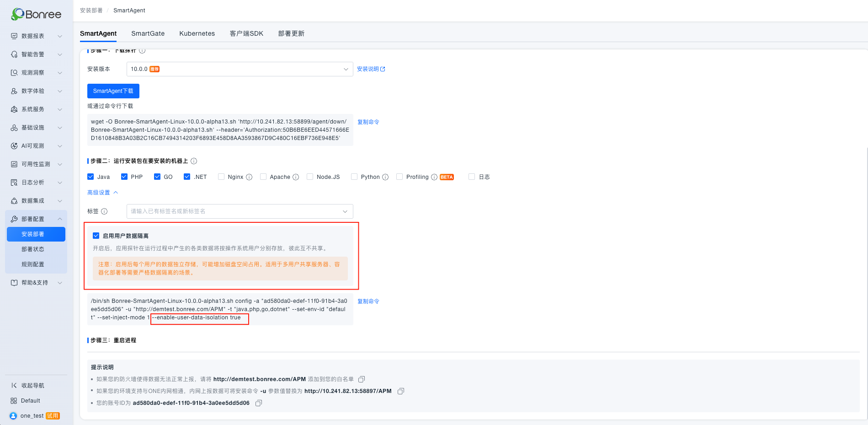Image resolution: width=868 pixels, height=425 pixels.
Task: Disable 启用用户数据隔离 checkbox
Action: [96, 236]
